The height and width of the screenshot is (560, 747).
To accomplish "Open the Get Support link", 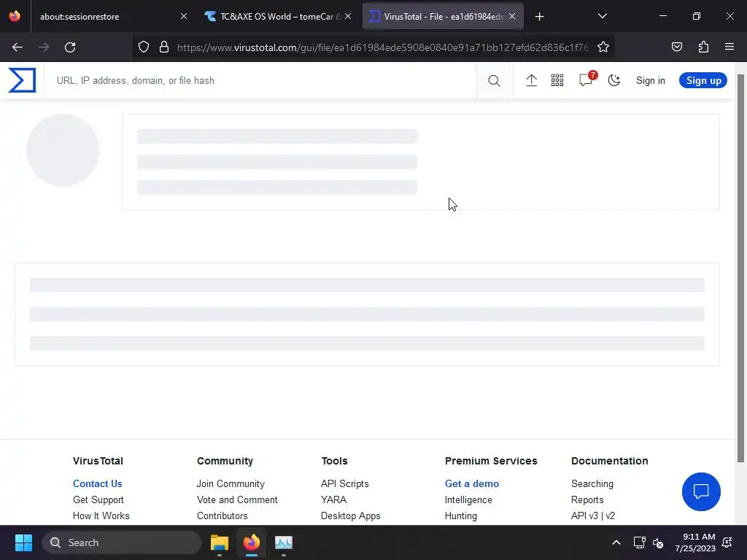I will pos(98,499).
